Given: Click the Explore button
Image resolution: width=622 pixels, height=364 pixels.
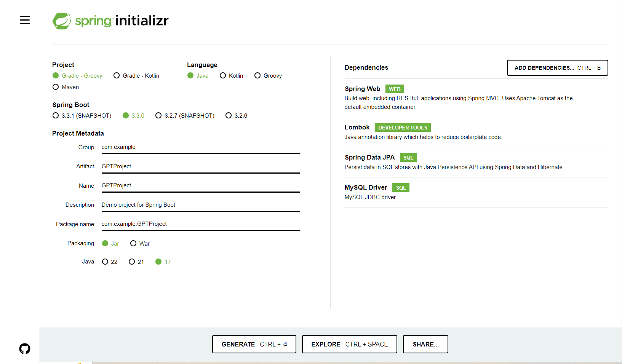Looking at the screenshot, I should [349, 344].
